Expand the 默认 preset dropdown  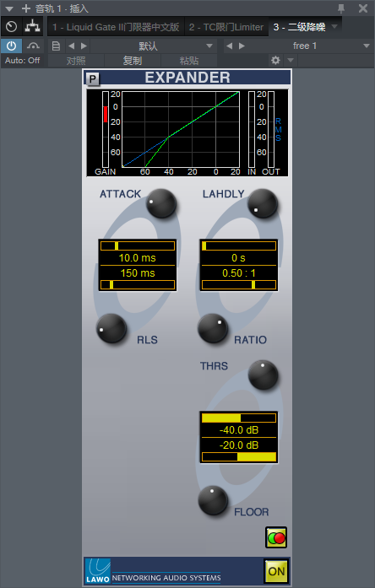pos(209,46)
